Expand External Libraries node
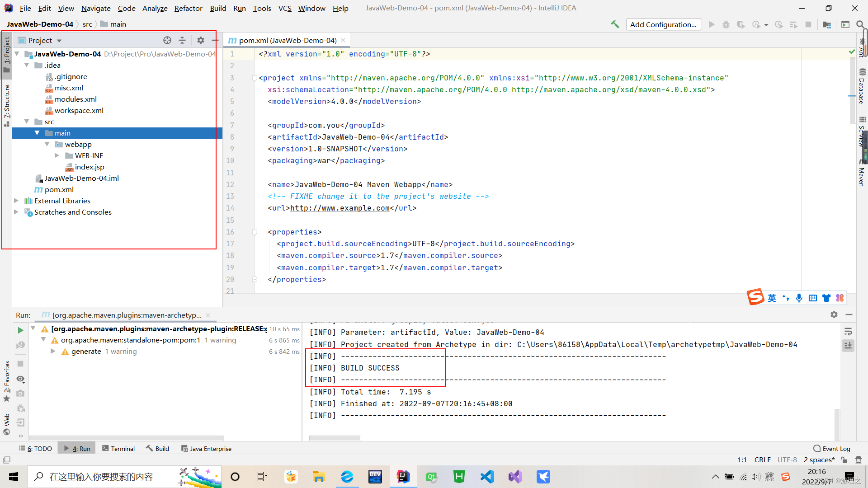The height and width of the screenshot is (488, 868). [16, 201]
